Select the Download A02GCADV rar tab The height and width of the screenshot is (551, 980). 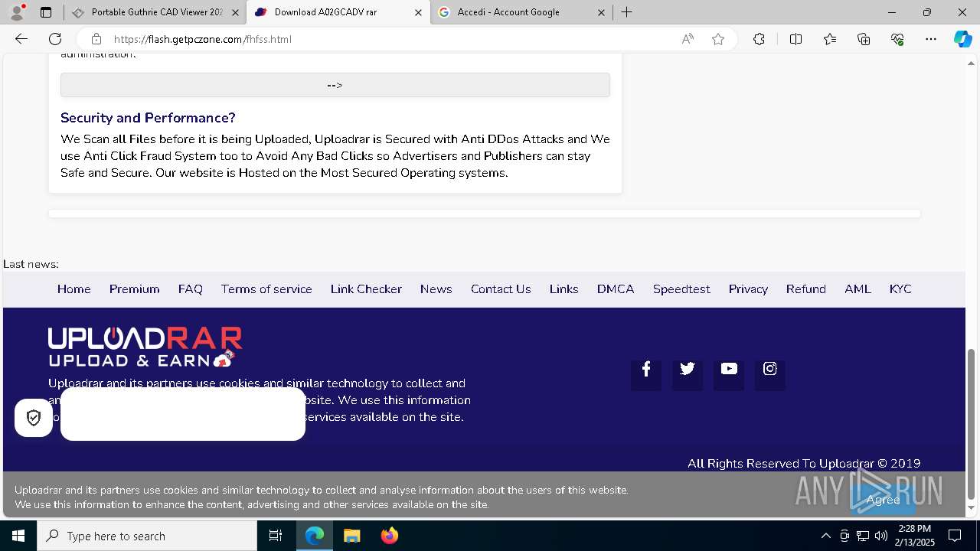[338, 12]
